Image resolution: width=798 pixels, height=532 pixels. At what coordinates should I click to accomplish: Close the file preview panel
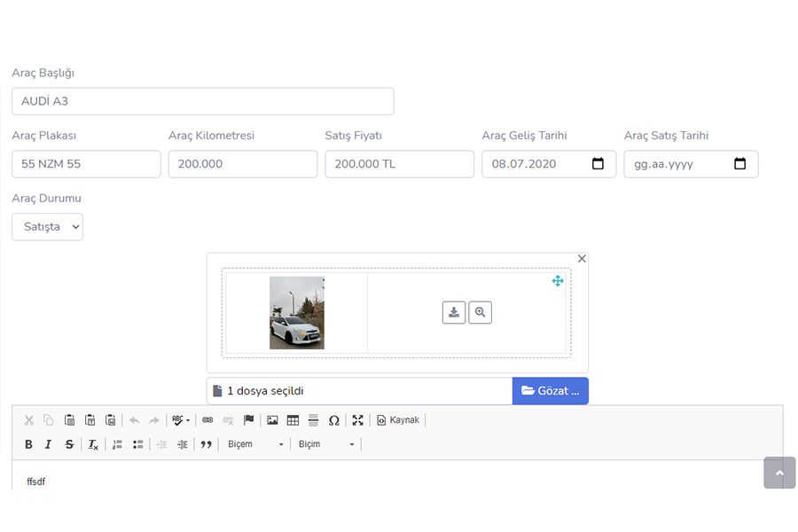582,259
